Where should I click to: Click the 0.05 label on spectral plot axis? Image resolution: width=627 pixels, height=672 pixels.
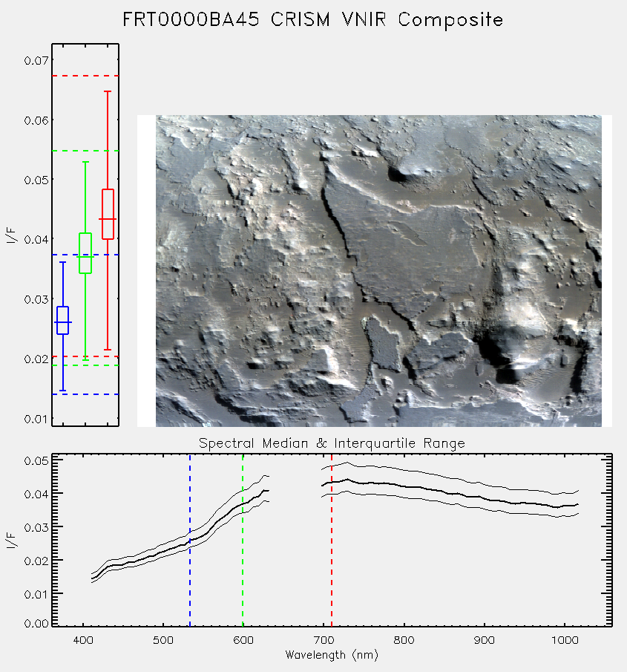point(36,461)
